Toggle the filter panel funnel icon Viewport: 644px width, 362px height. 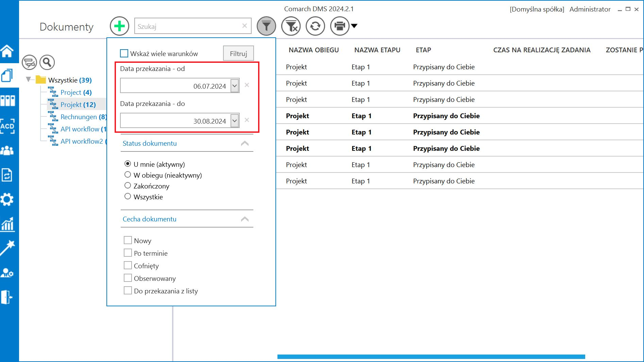click(x=266, y=26)
